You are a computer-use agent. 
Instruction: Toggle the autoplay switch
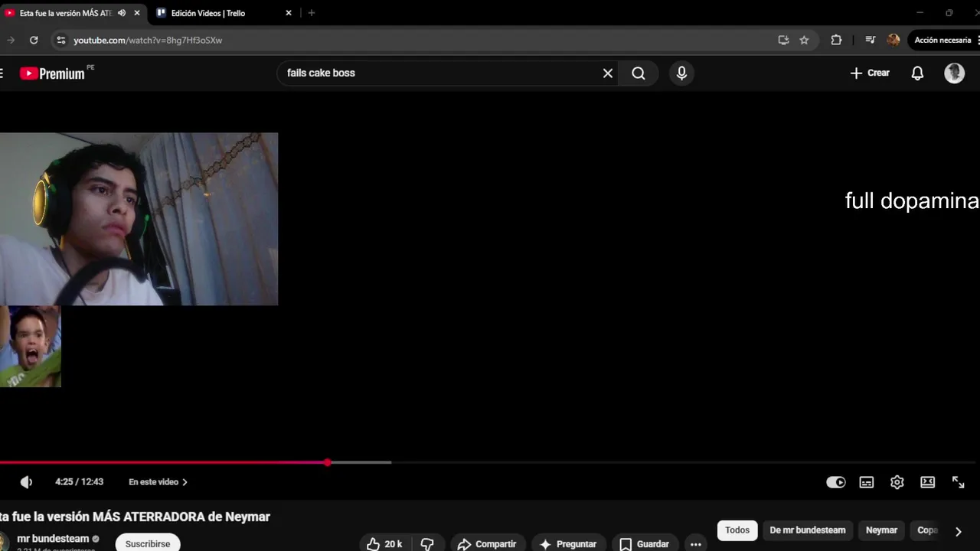point(836,482)
